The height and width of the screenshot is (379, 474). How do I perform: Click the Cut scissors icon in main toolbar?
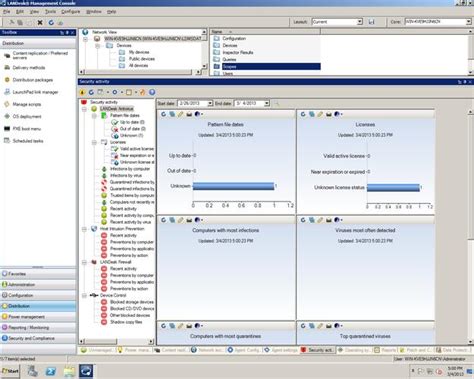click(x=12, y=22)
